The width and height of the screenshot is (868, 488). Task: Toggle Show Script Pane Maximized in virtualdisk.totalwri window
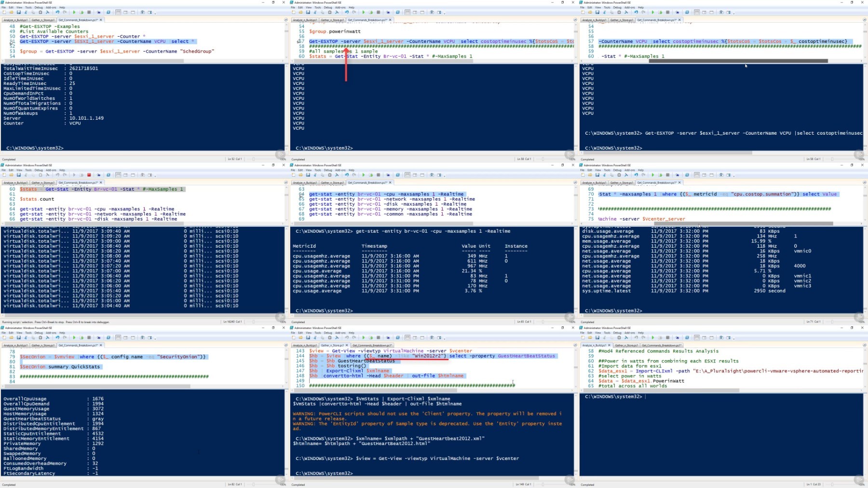[133, 175]
